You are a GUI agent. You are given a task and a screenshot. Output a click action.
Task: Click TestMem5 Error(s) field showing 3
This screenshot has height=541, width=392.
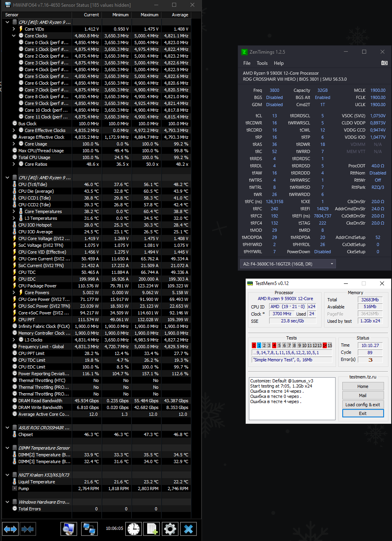(370, 360)
